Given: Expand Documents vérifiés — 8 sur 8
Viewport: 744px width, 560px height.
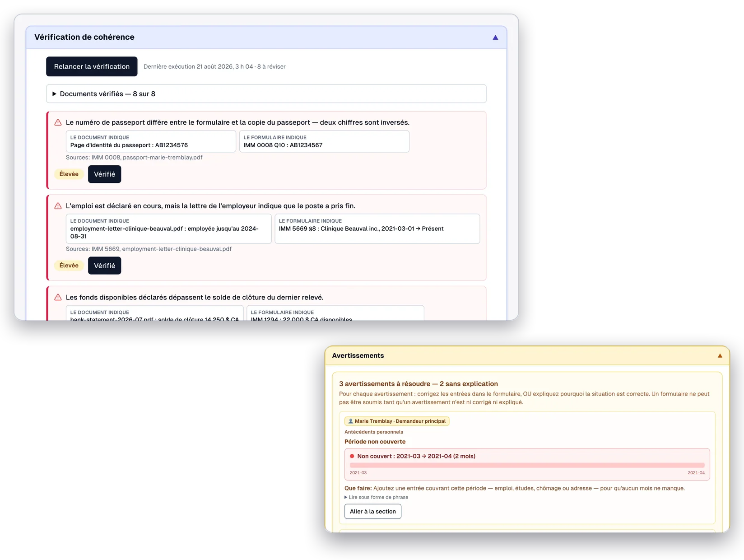Looking at the screenshot, I should [266, 93].
